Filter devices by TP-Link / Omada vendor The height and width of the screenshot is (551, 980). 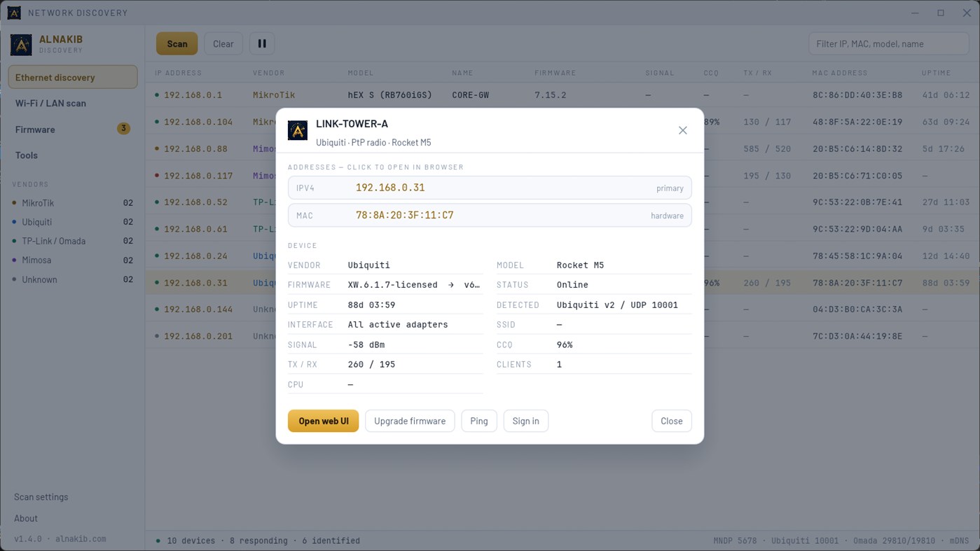click(73, 241)
